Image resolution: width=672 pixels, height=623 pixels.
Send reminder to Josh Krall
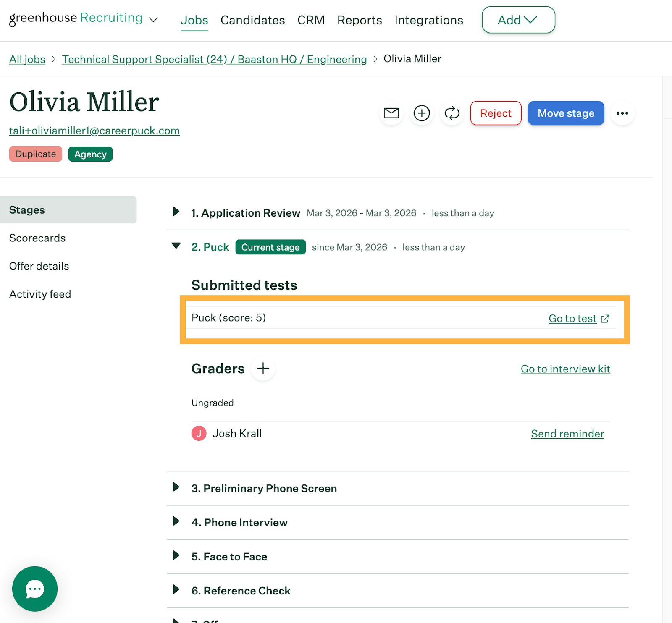pos(567,434)
